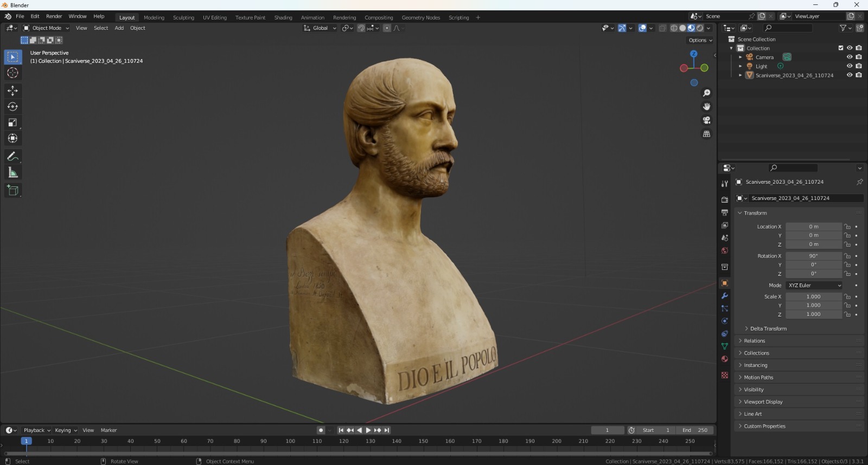
Task: Open the Scene properties tab
Action: [724, 238]
